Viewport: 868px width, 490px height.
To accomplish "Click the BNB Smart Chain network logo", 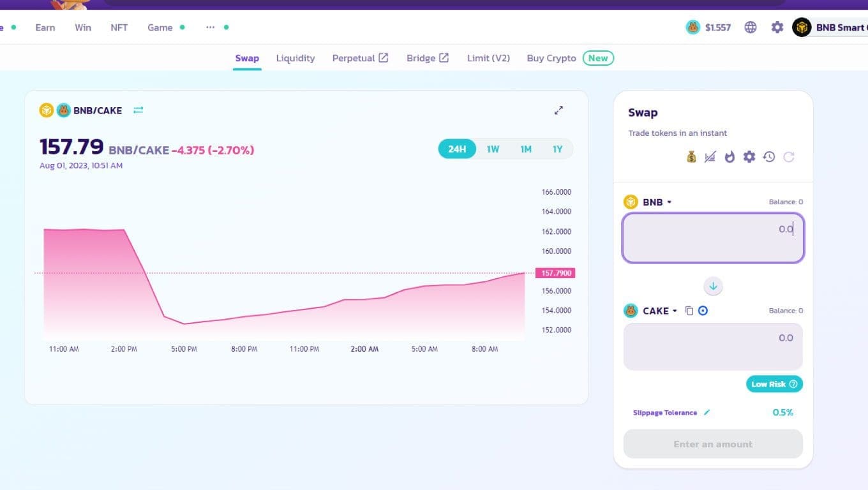I will pyautogui.click(x=802, y=27).
